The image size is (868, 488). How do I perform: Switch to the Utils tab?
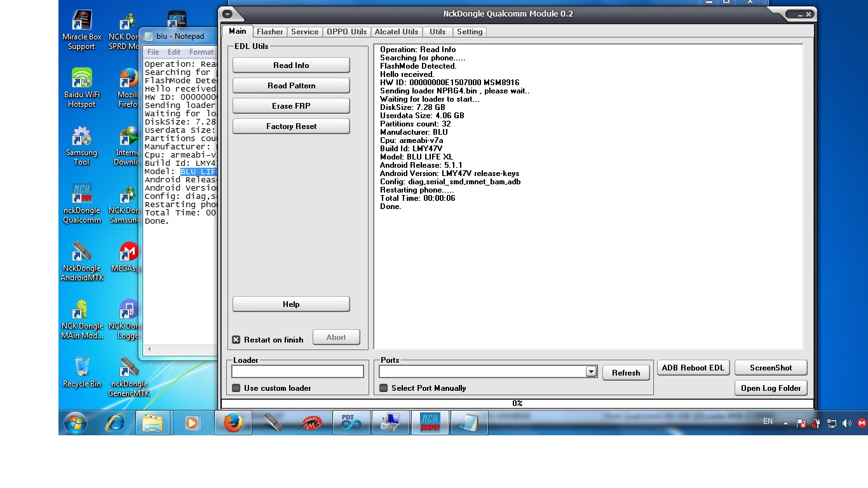[x=438, y=32]
